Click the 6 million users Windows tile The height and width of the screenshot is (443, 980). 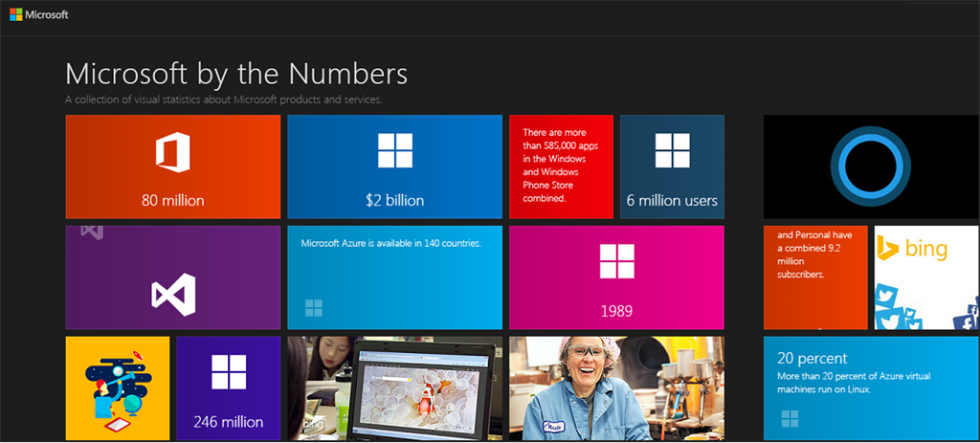(673, 166)
